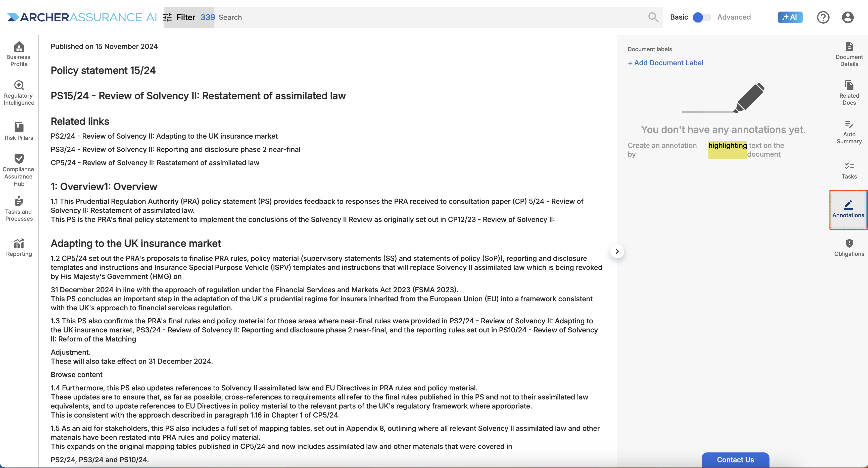The height and width of the screenshot is (468, 868).
Task: Click the search magnifier icon
Action: [653, 17]
